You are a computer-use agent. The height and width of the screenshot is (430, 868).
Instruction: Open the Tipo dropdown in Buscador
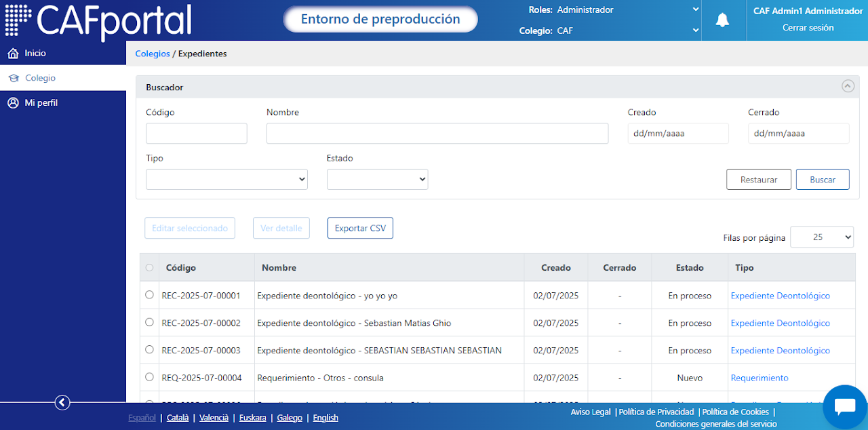click(x=226, y=180)
